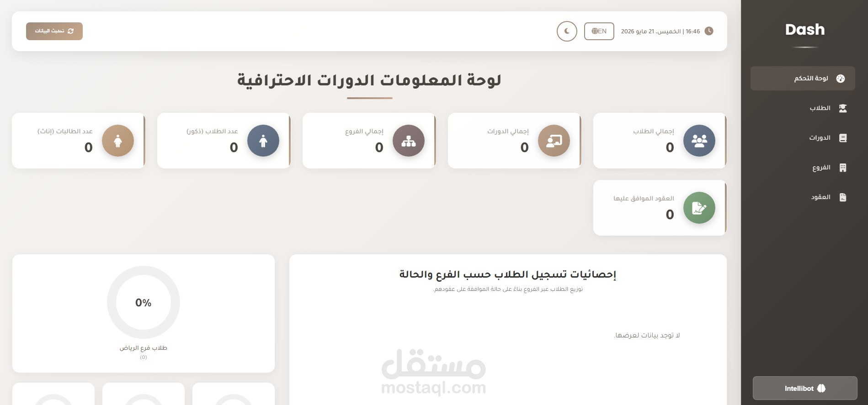The height and width of the screenshot is (405, 868).
Task: Click the contracts document icon in sidebar
Action: coord(843,197)
